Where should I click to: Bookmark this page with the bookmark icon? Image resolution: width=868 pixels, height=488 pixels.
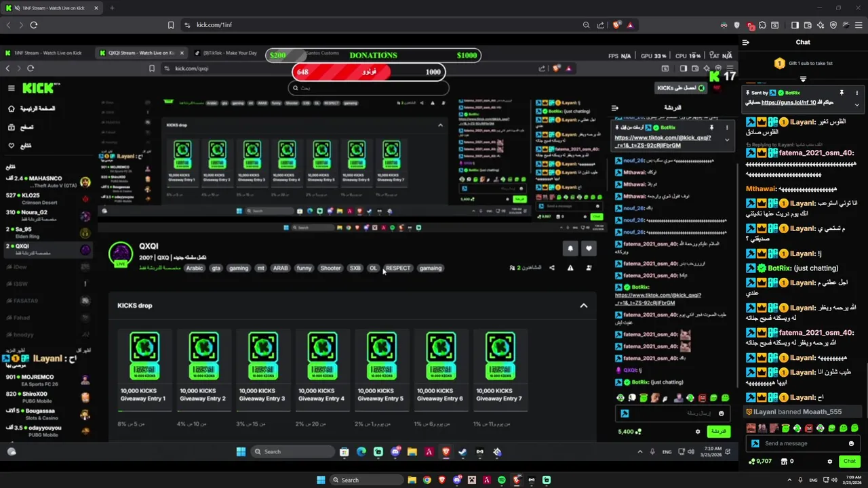point(171,25)
